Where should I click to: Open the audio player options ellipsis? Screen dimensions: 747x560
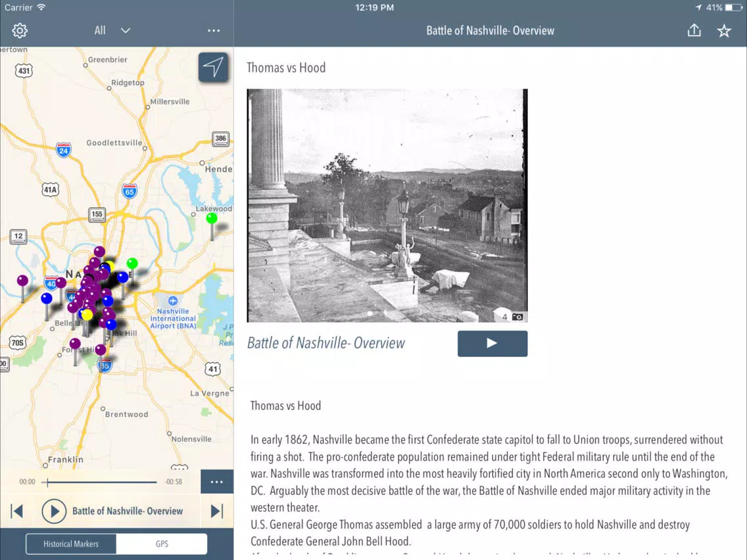(x=217, y=482)
